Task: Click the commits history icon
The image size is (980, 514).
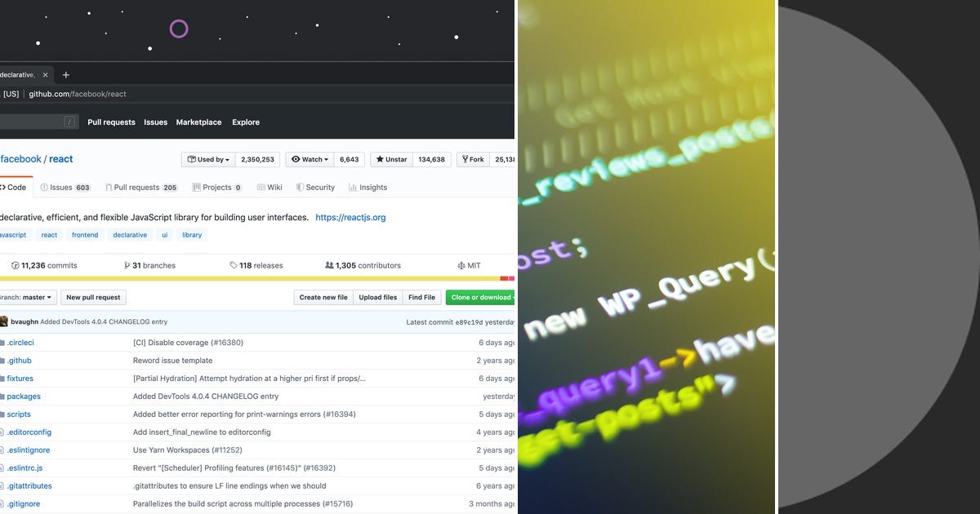Action: click(x=14, y=265)
